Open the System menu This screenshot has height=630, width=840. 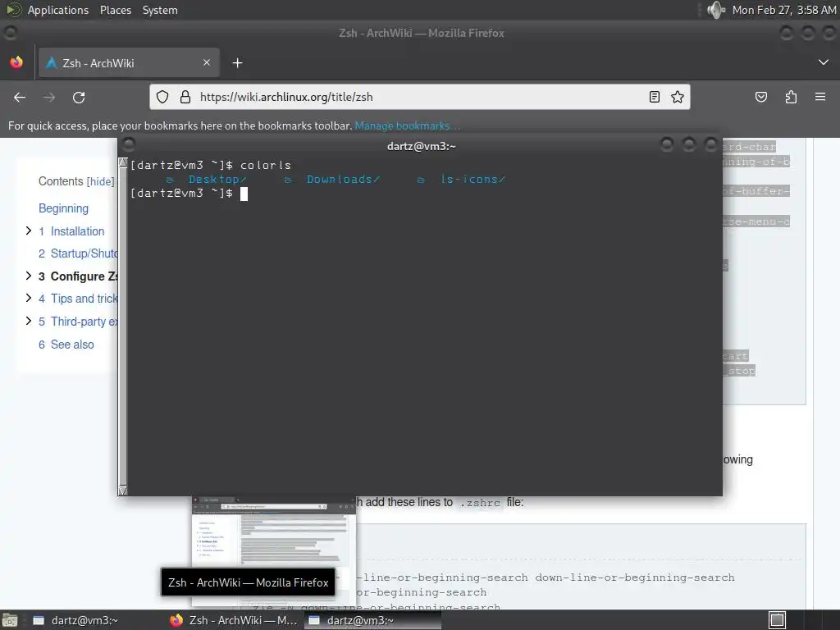pyautogui.click(x=160, y=10)
